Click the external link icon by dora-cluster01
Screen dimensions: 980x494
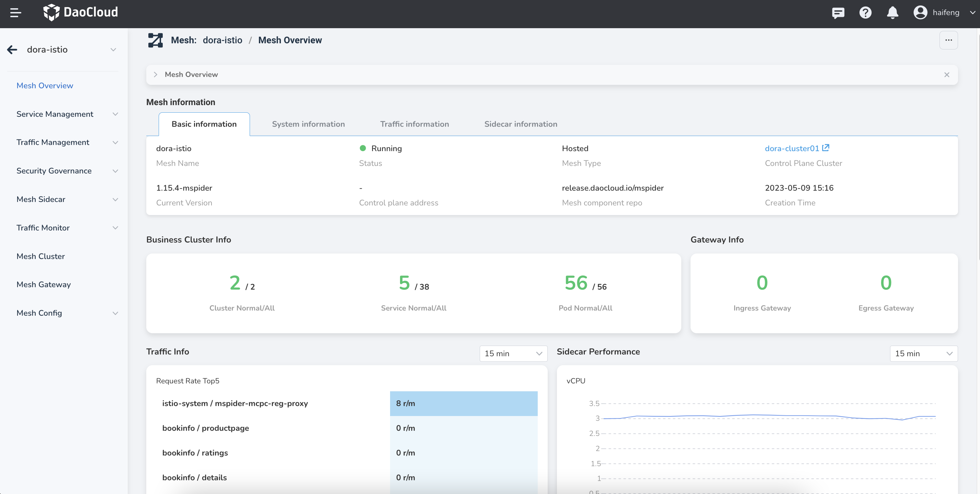coord(825,148)
